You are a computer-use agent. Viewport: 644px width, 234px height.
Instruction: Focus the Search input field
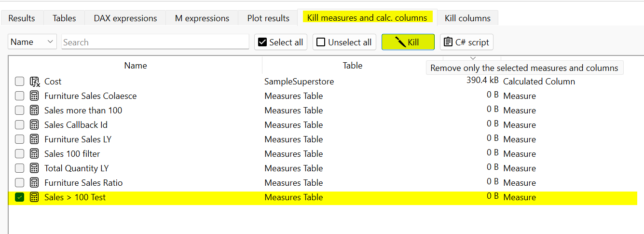155,42
